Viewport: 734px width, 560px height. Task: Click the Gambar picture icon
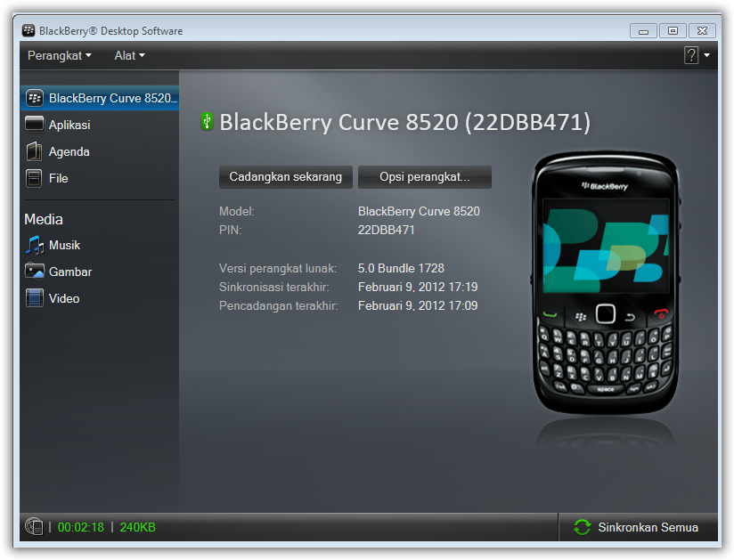(x=34, y=272)
